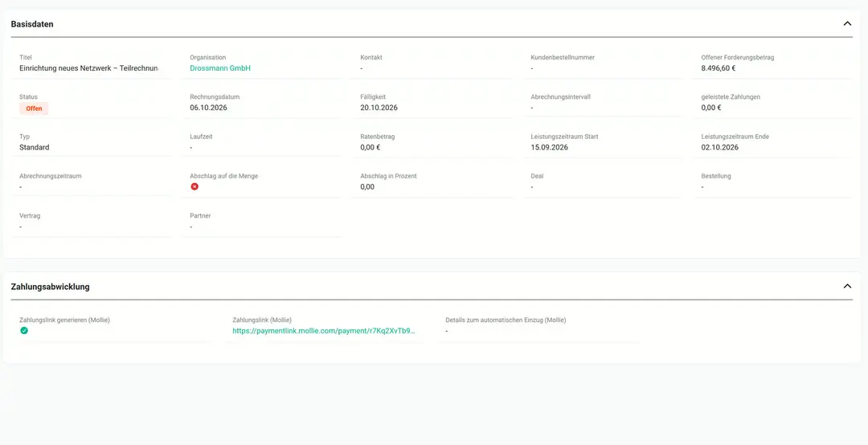Viewport: 868px width, 445px height.
Task: Collapse the Zahlungsabwicklung section chevron
Action: (847, 286)
